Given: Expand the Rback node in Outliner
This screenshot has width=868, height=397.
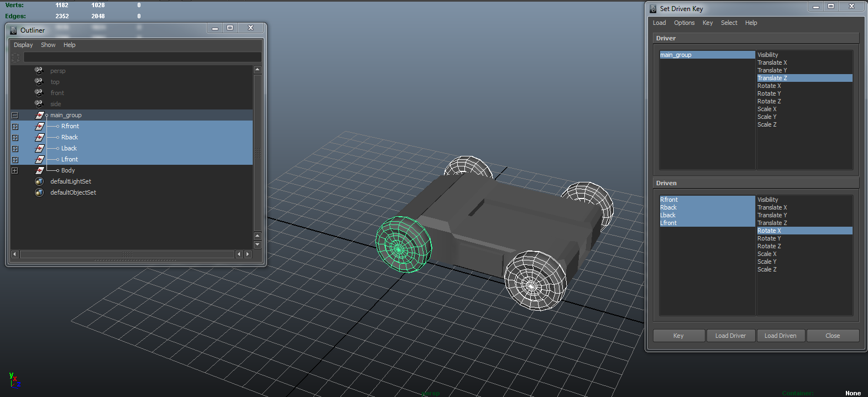Looking at the screenshot, I should pos(15,138).
